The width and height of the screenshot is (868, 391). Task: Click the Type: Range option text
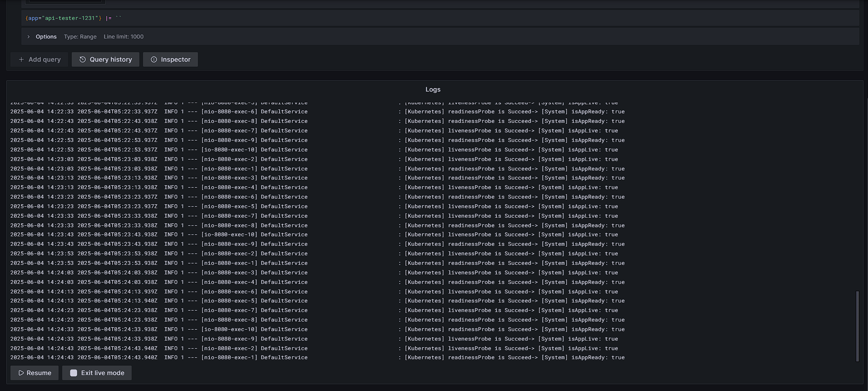coord(80,37)
